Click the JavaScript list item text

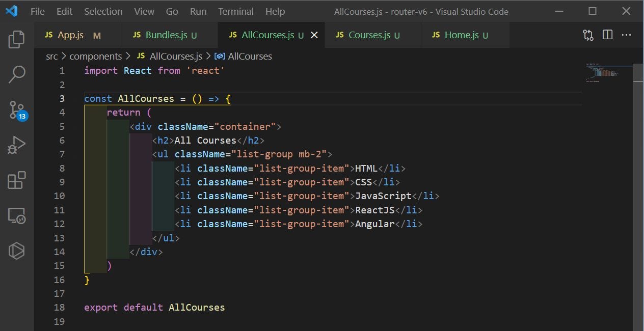383,196
